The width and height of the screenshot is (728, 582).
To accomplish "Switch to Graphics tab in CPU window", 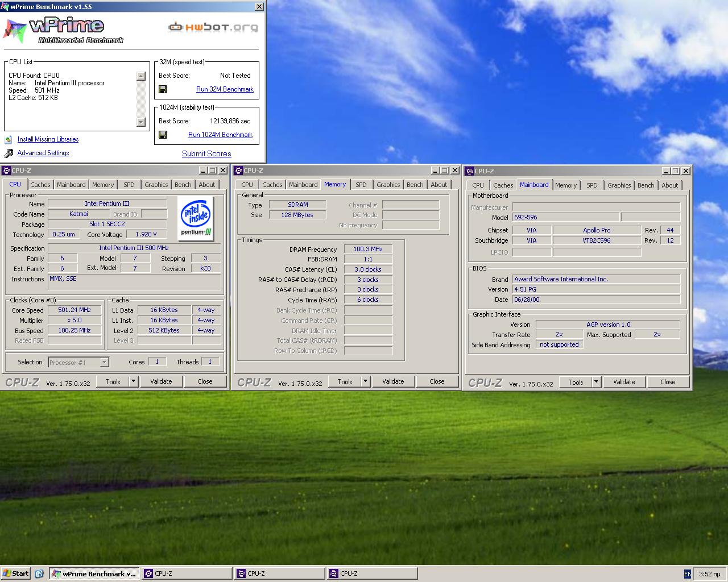I will (x=156, y=185).
